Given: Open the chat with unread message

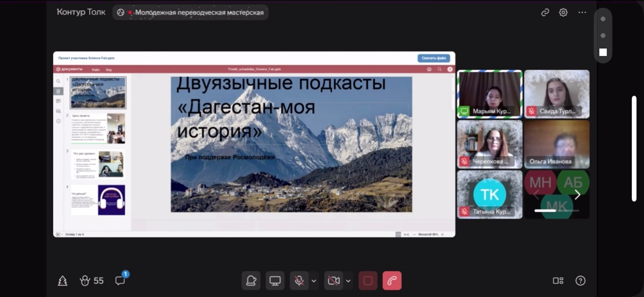Looking at the screenshot, I should coord(120,280).
